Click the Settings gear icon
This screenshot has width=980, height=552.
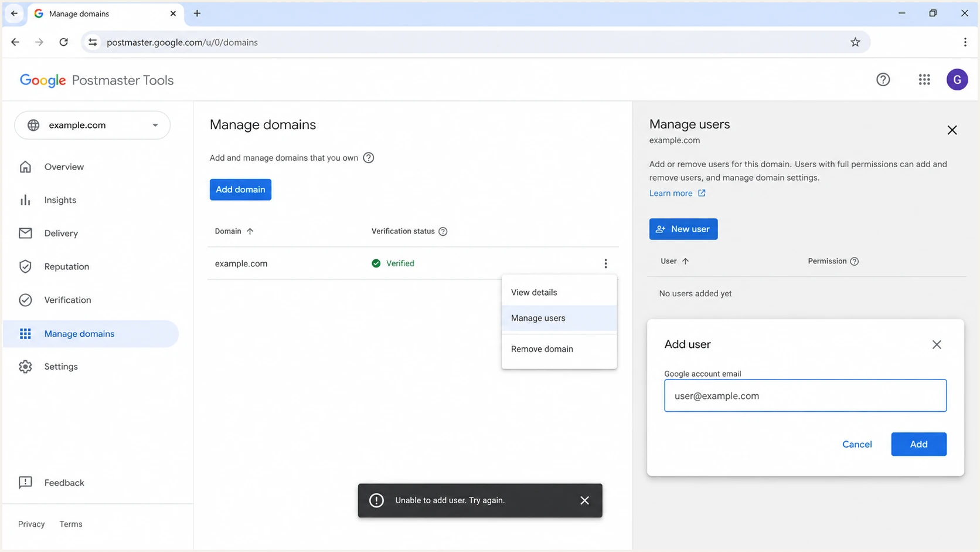click(x=25, y=367)
